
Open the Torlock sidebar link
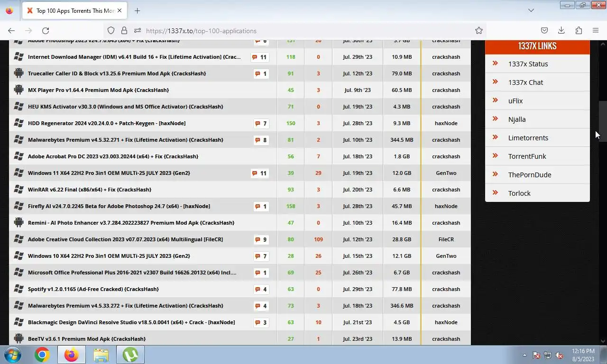(x=519, y=193)
